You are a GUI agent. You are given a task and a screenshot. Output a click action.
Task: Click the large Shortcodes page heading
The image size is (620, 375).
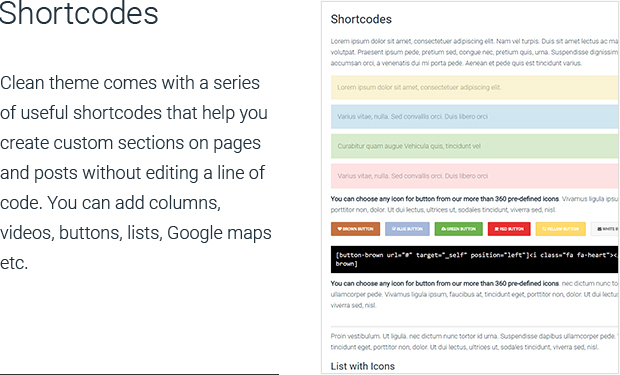click(79, 13)
